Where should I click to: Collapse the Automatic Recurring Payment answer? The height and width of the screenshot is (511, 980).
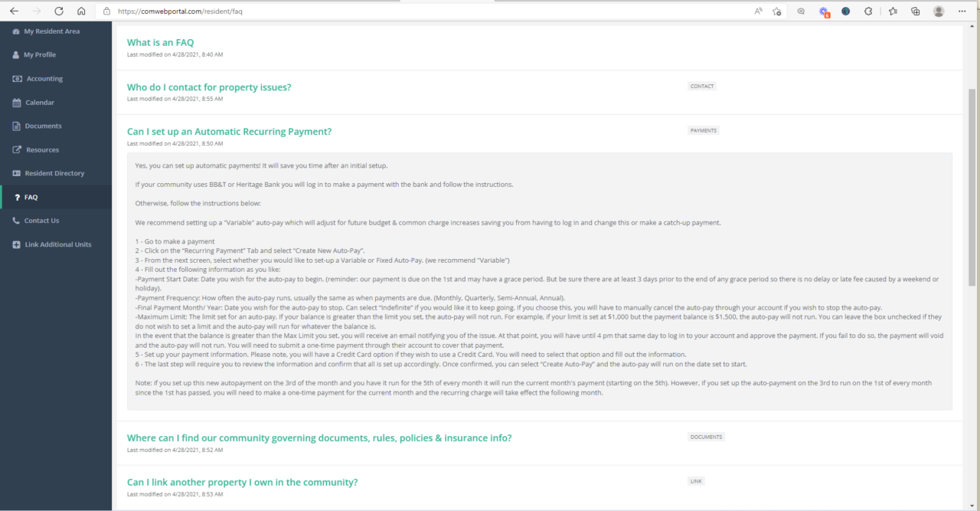(229, 132)
